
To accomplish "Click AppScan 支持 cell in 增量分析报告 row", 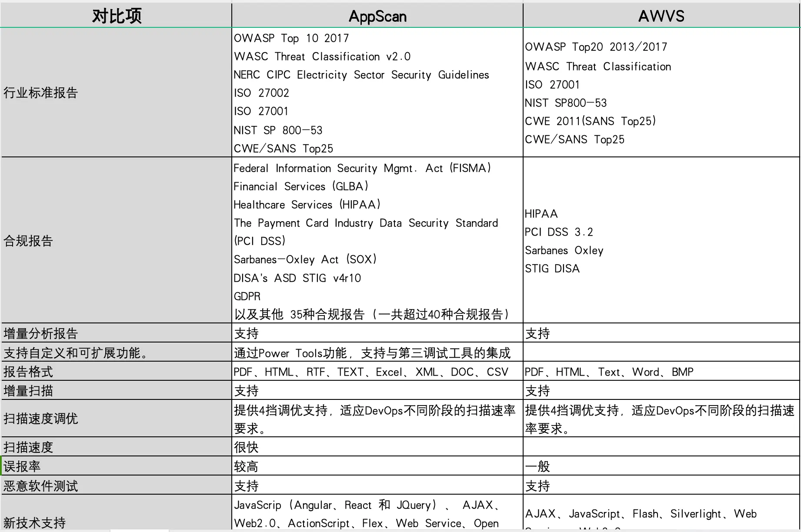I will pos(377,333).
